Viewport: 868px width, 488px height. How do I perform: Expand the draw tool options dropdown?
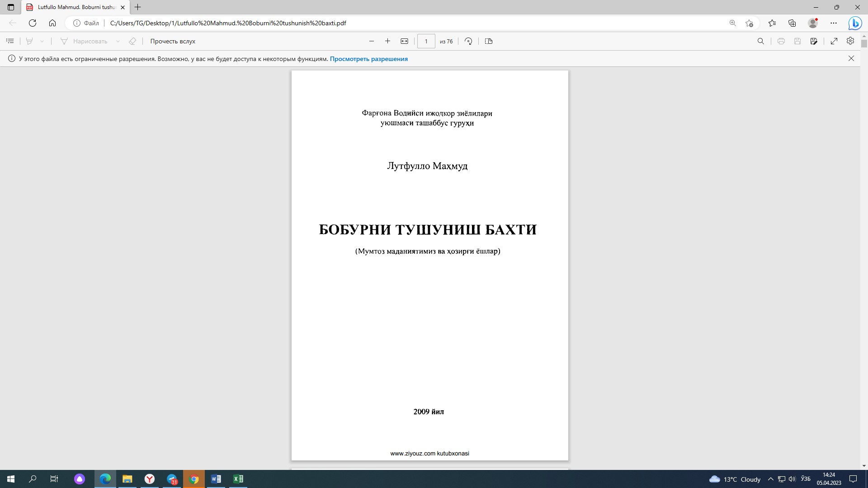tap(118, 41)
